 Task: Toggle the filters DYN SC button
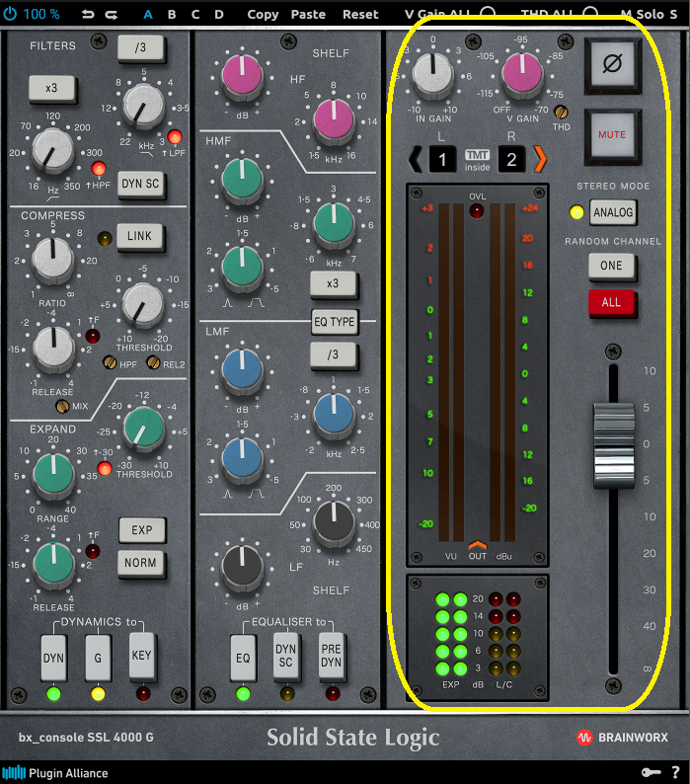click(x=140, y=184)
